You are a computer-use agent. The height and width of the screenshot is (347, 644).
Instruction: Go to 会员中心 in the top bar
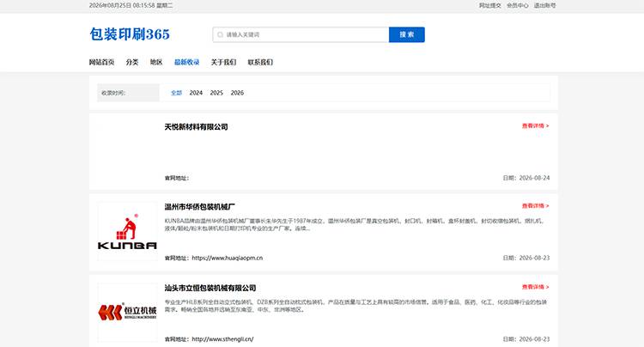[x=518, y=6]
